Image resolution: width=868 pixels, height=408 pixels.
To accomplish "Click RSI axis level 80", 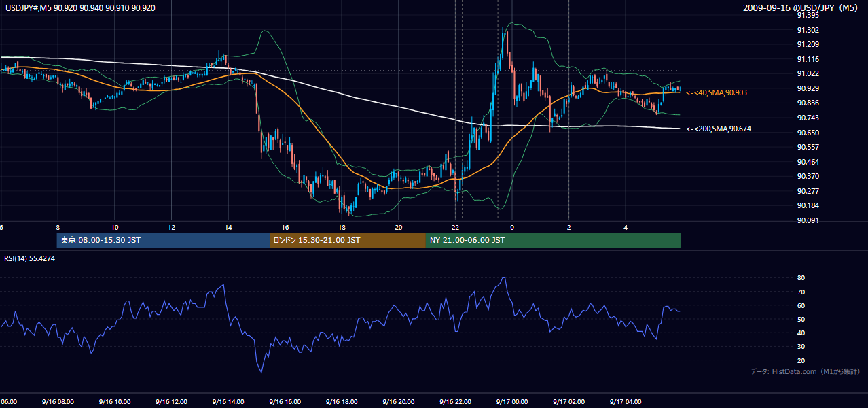I will pyautogui.click(x=801, y=278).
